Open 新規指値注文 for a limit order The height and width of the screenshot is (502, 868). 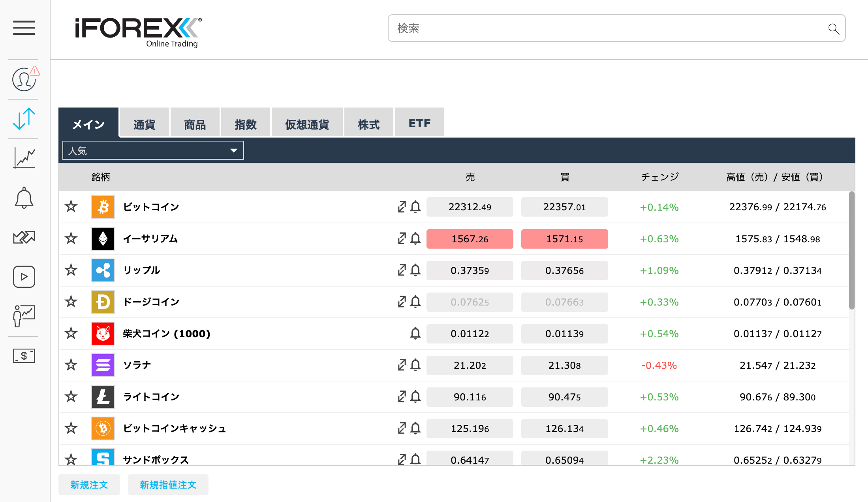click(x=168, y=485)
